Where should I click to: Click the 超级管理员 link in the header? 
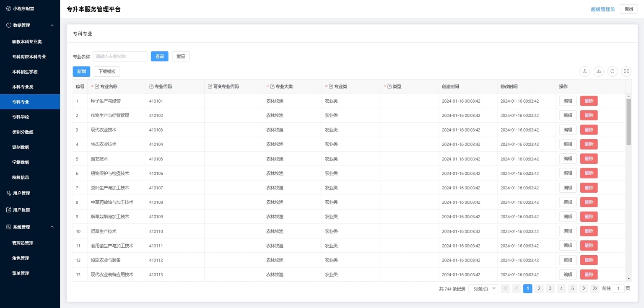602,9
